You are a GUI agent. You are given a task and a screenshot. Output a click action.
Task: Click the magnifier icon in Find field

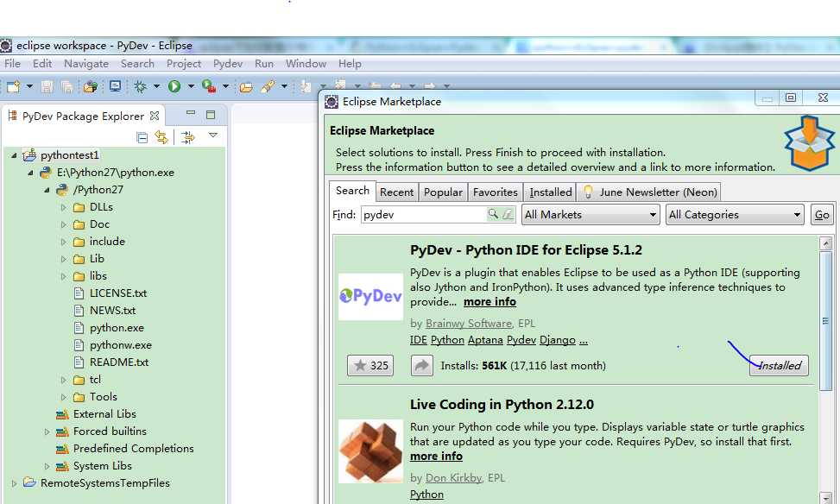493,214
